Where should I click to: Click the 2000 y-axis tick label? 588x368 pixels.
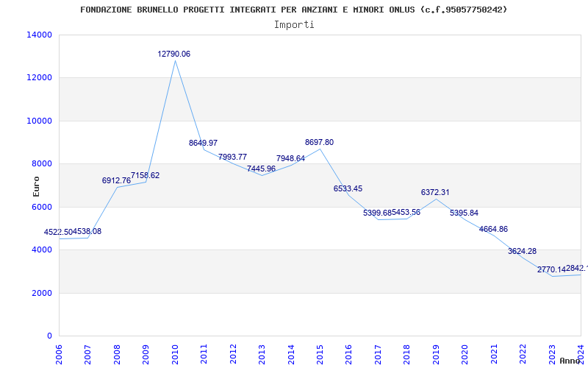click(x=42, y=293)
